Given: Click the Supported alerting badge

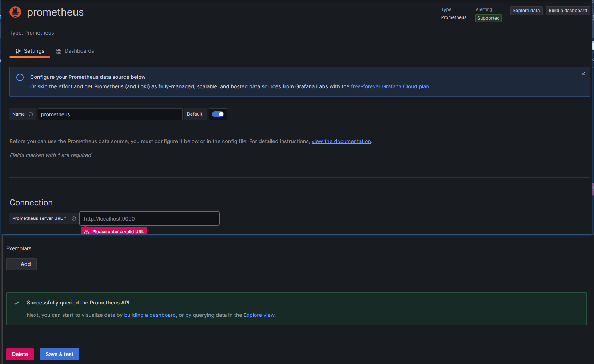Looking at the screenshot, I should [488, 18].
